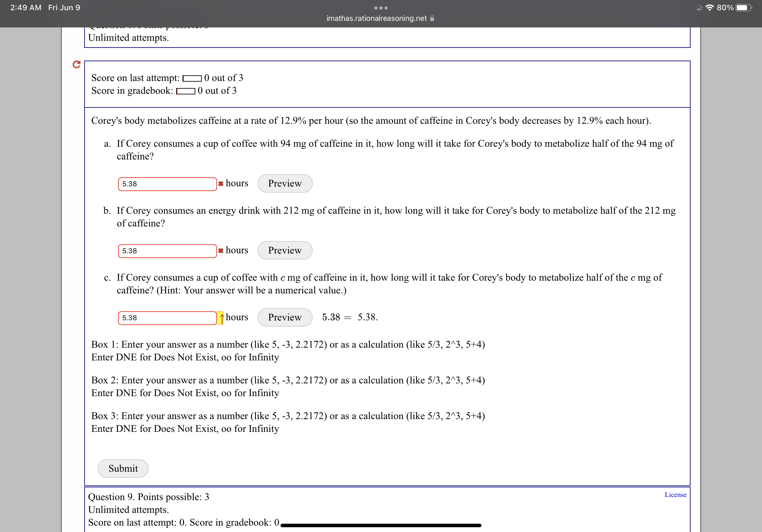
Task: Open Preview for the part a answer
Action: 285,183
